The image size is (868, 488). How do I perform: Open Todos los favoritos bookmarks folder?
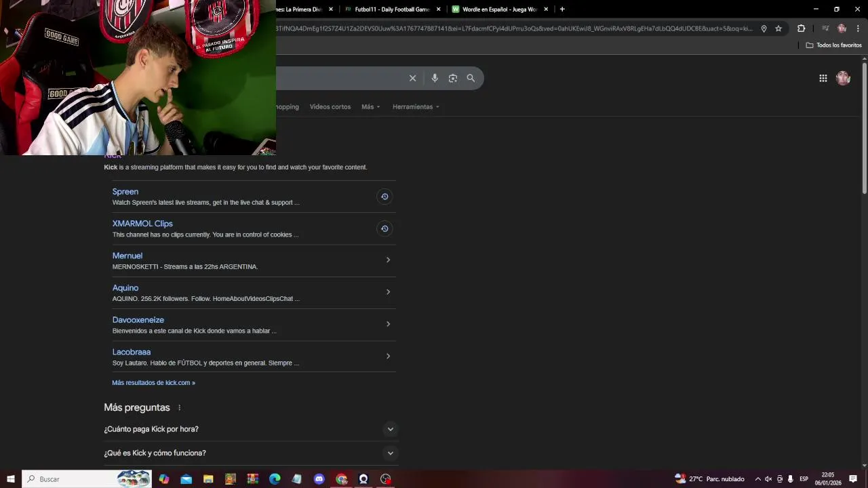click(x=833, y=45)
